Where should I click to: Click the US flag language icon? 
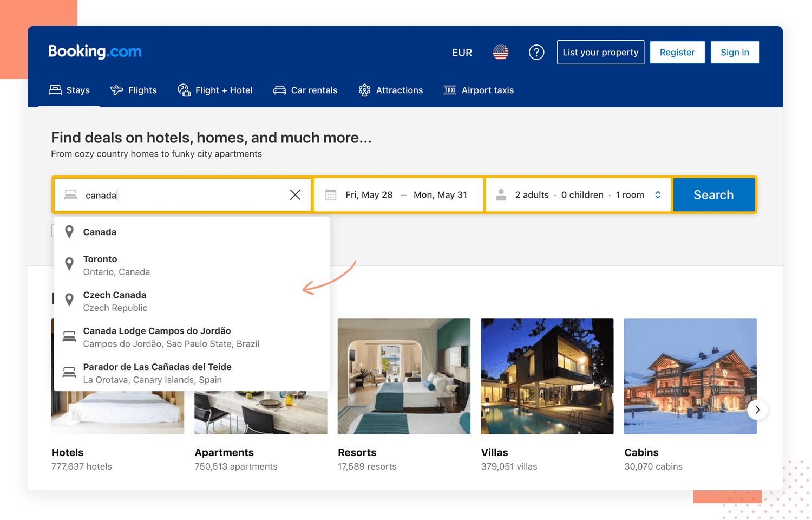(x=500, y=52)
